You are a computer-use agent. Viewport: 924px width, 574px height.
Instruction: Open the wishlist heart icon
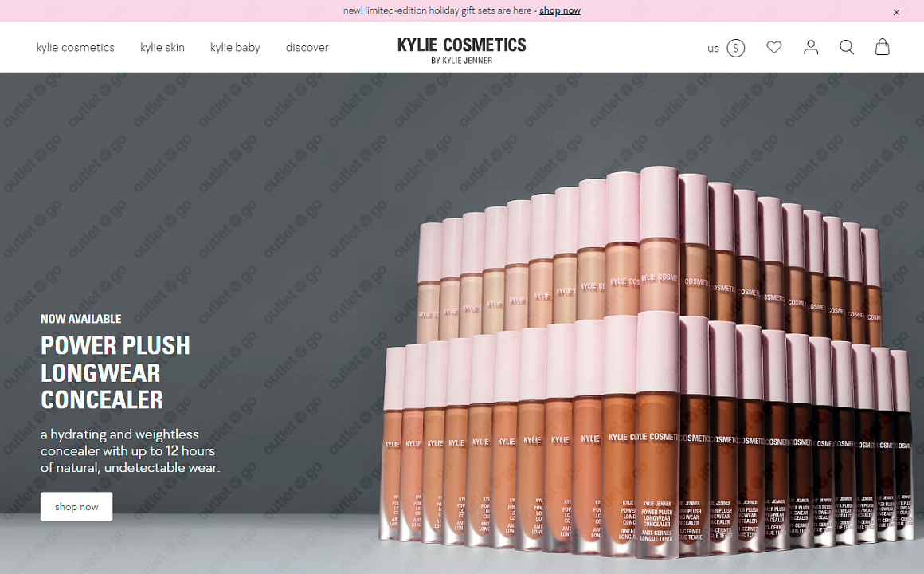(773, 47)
